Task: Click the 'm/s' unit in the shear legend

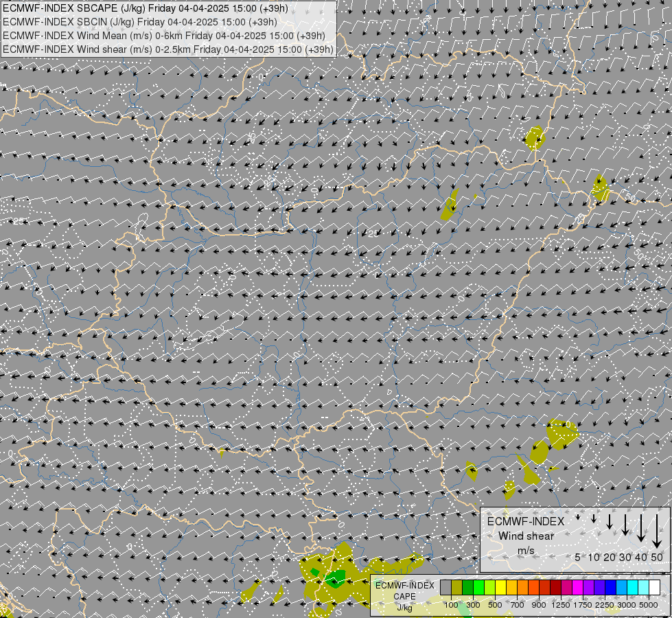Action: tap(526, 551)
